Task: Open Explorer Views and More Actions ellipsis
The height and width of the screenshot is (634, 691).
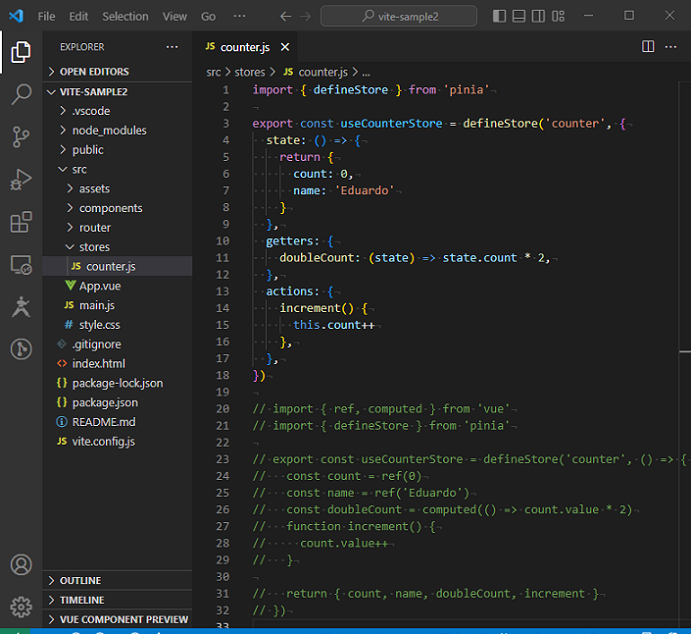Action: [x=172, y=47]
